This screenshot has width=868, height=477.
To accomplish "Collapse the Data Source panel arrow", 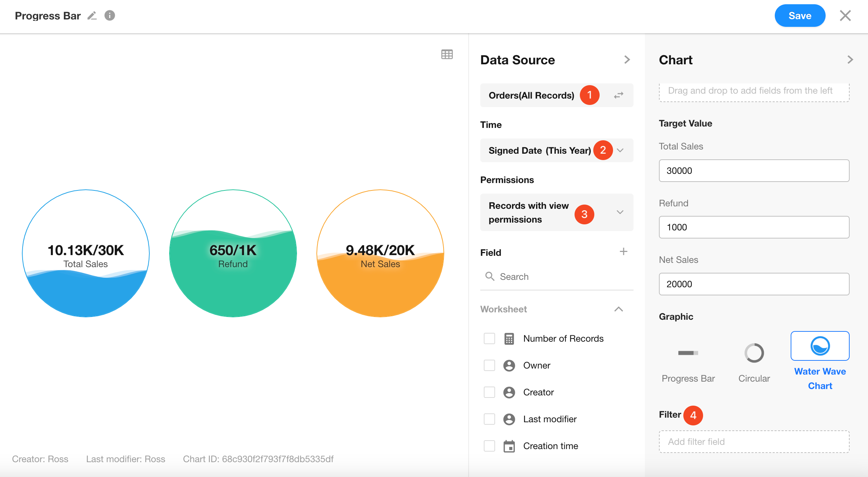I will pyautogui.click(x=627, y=60).
